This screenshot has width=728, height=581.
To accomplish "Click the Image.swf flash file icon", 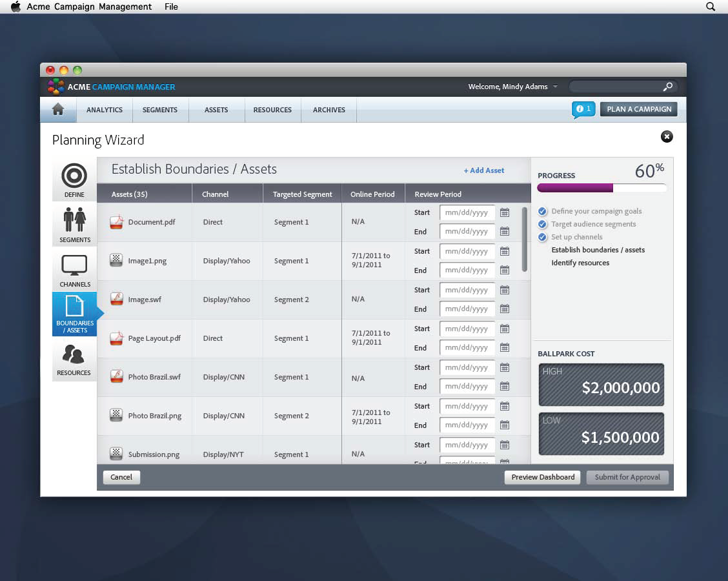I will [x=117, y=299].
